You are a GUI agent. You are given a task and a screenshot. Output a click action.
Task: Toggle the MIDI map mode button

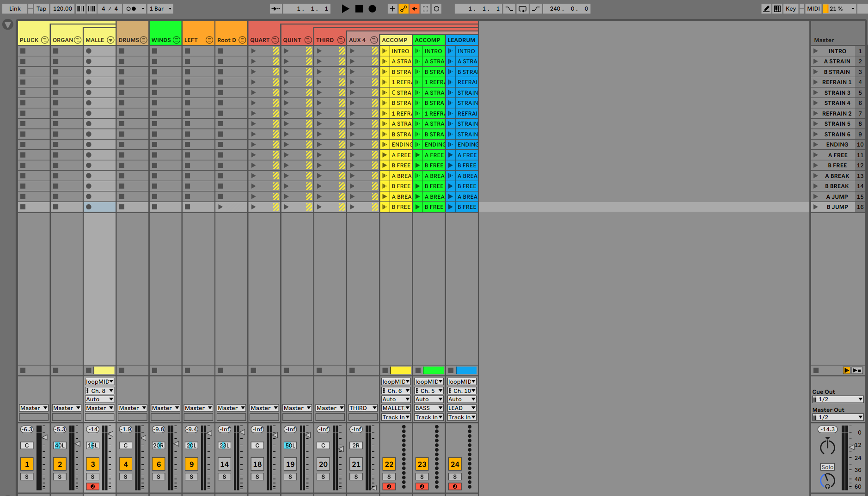(813, 9)
